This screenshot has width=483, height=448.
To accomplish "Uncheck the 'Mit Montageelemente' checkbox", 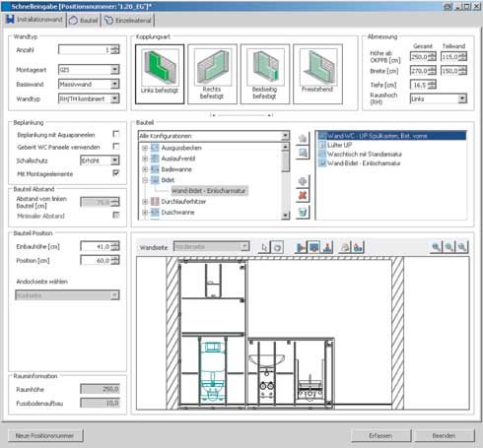I will 115,173.
